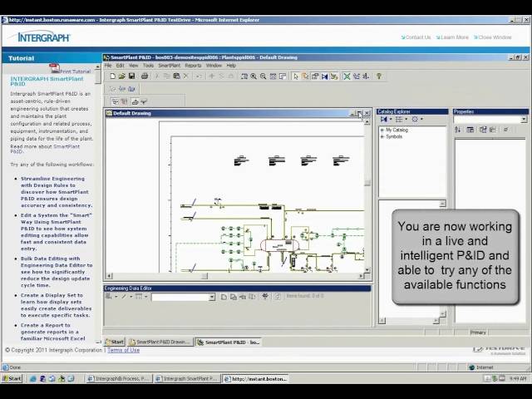Open the Engineering Data Editor combo box

[x=212, y=298]
